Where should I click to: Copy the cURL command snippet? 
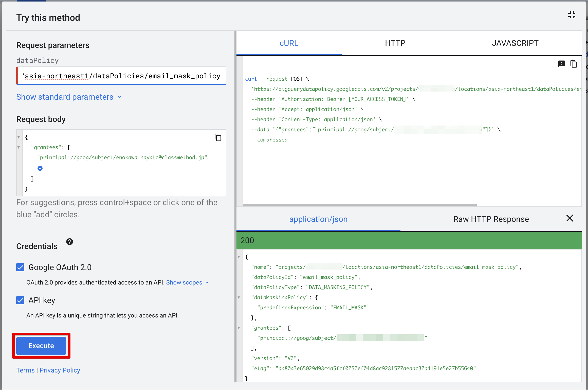click(x=574, y=64)
